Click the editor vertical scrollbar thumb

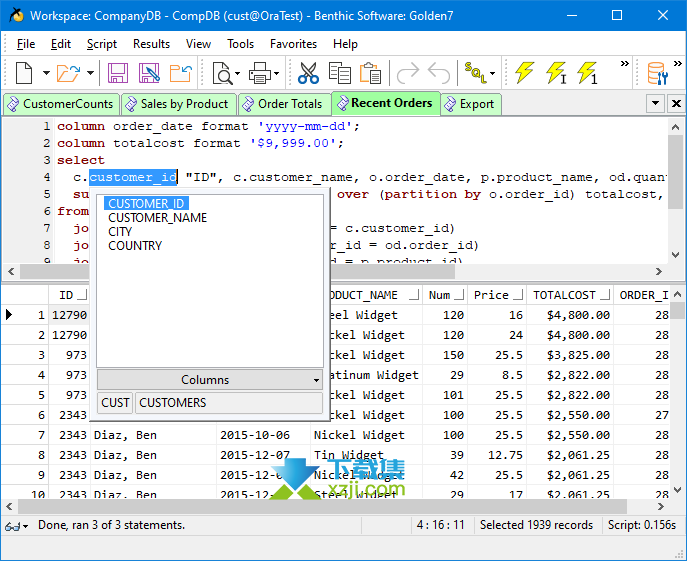[675, 171]
